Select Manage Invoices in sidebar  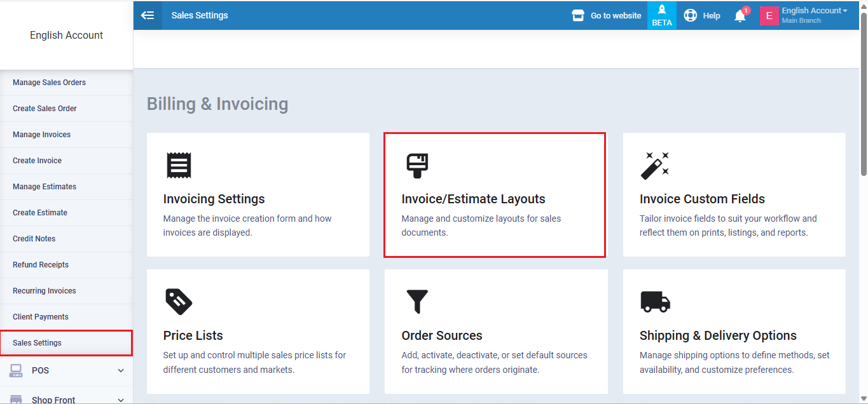(x=41, y=135)
